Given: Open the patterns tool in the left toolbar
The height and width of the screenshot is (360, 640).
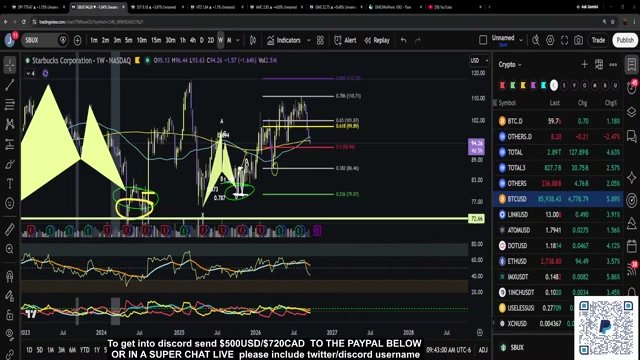Looking at the screenshot, I should pyautogui.click(x=10, y=124).
